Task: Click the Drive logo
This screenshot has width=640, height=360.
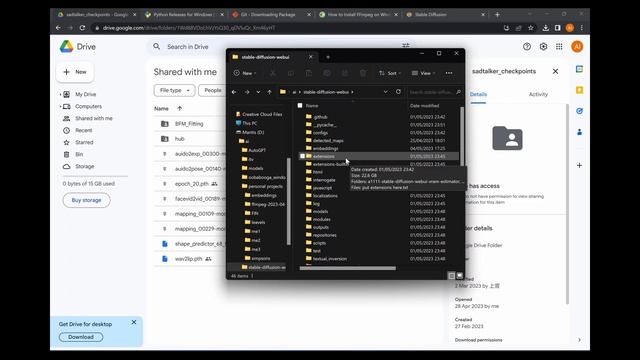Action: (x=78, y=47)
